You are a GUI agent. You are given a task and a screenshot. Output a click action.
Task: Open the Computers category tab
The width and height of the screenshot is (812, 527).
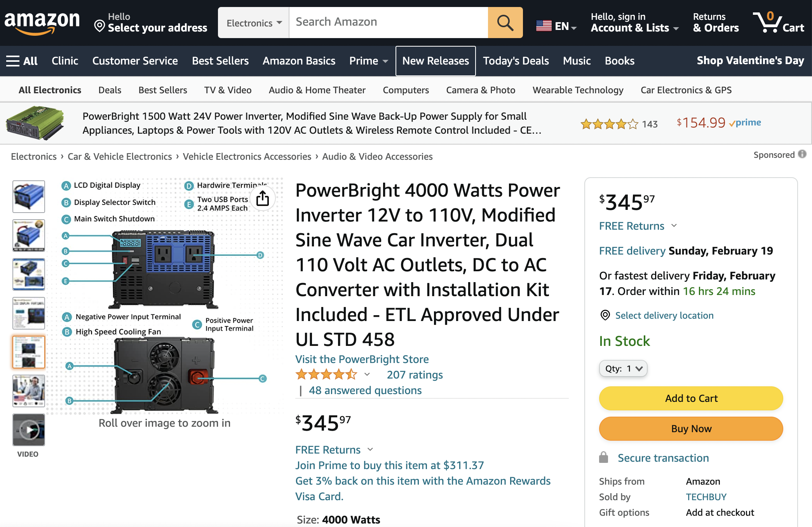(x=406, y=90)
